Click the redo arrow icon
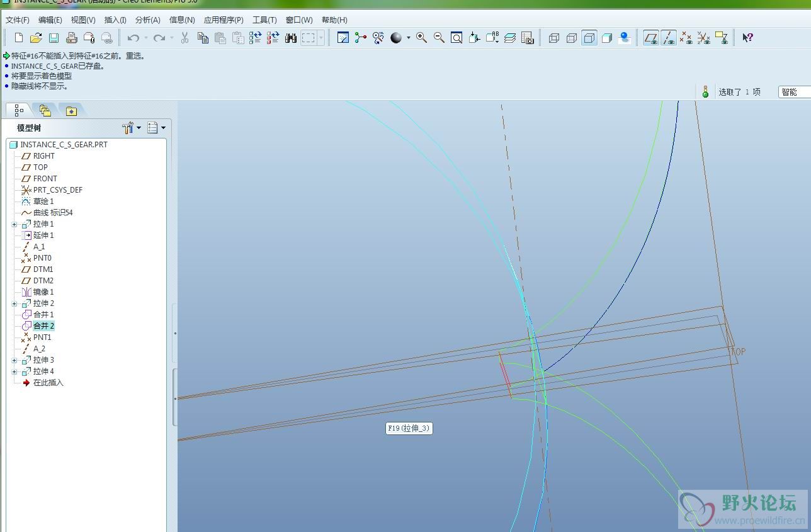 click(159, 38)
